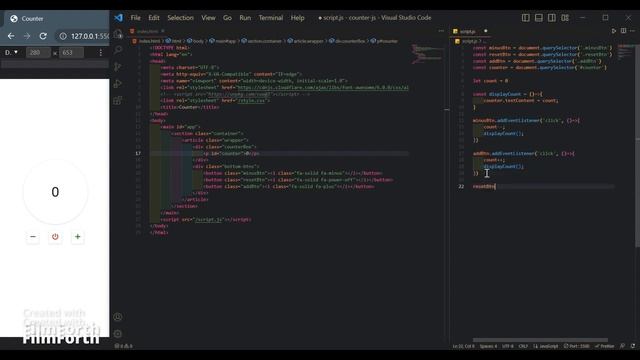Image resolution: width=640 pixels, height=360 pixels.
Task: Click section.container in the breadcrumb
Action: (x=262, y=41)
